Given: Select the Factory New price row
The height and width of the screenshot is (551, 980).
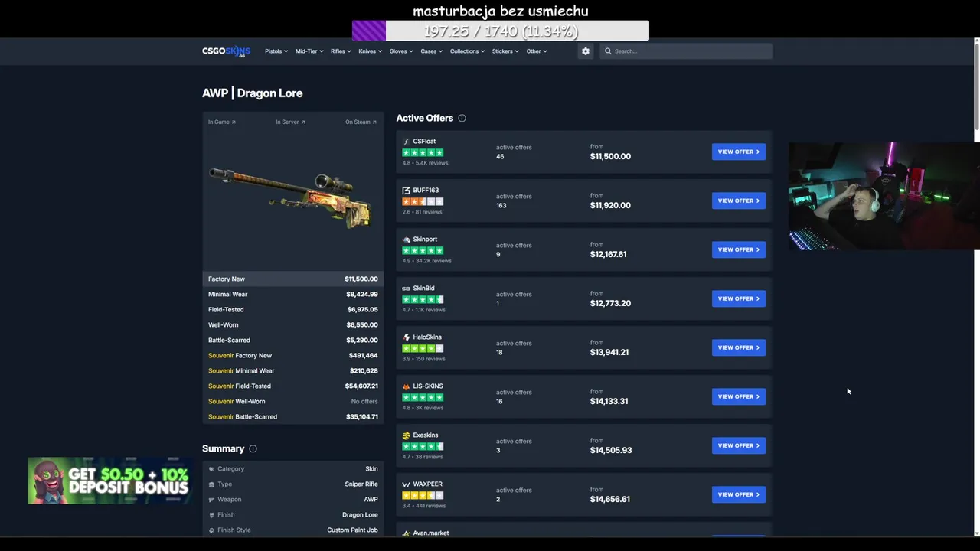Looking at the screenshot, I should click(x=293, y=279).
